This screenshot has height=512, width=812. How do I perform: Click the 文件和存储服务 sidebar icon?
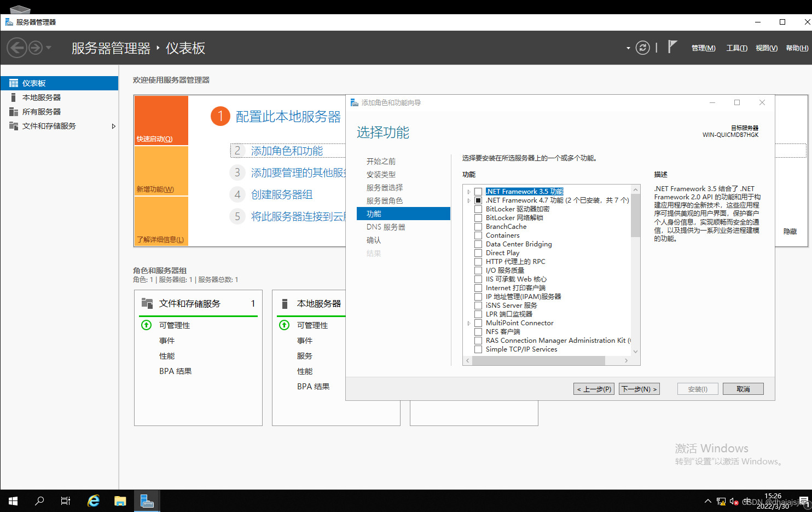14,126
